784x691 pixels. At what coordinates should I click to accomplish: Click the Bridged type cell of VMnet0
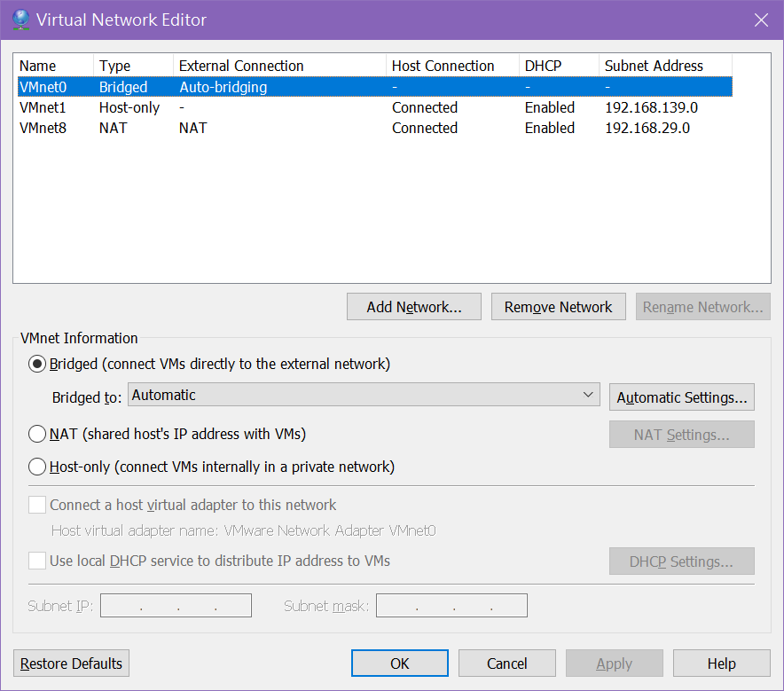coord(123,87)
